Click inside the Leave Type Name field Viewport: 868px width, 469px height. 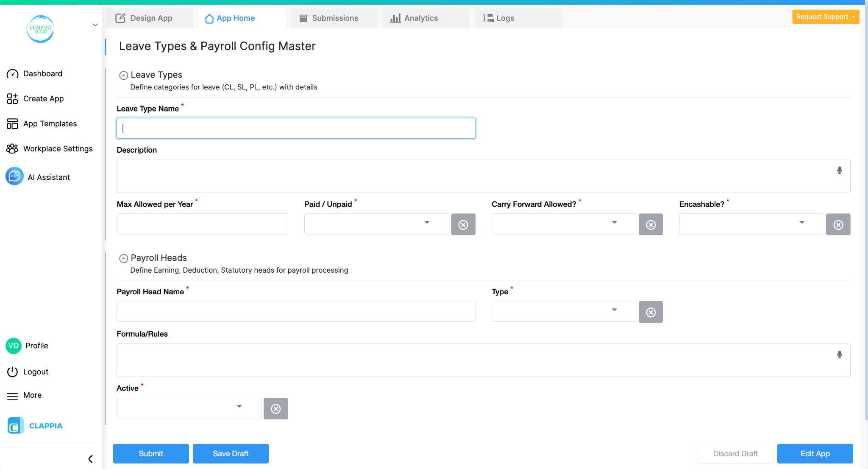coord(295,128)
